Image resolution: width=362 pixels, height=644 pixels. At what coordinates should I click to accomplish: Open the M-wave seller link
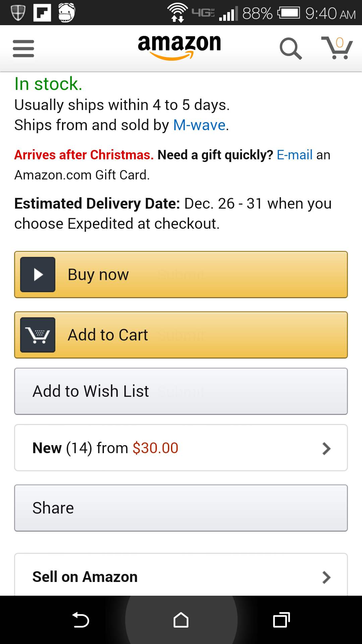[x=199, y=125]
